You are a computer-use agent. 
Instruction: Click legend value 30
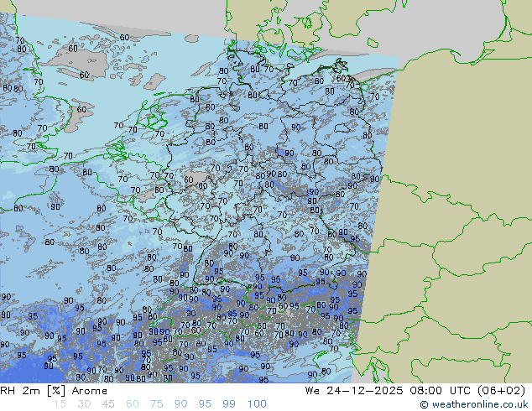(x=84, y=404)
